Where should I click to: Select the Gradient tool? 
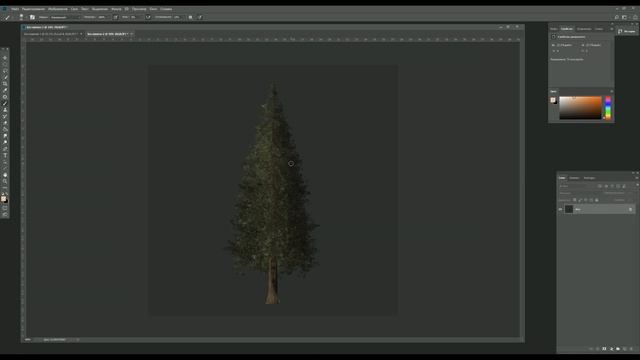coord(5,129)
